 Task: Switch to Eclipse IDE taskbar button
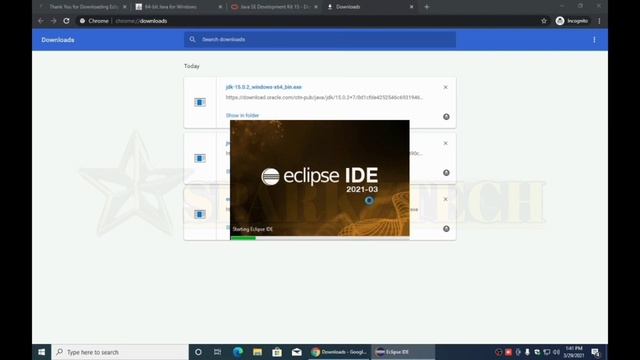tap(403, 352)
